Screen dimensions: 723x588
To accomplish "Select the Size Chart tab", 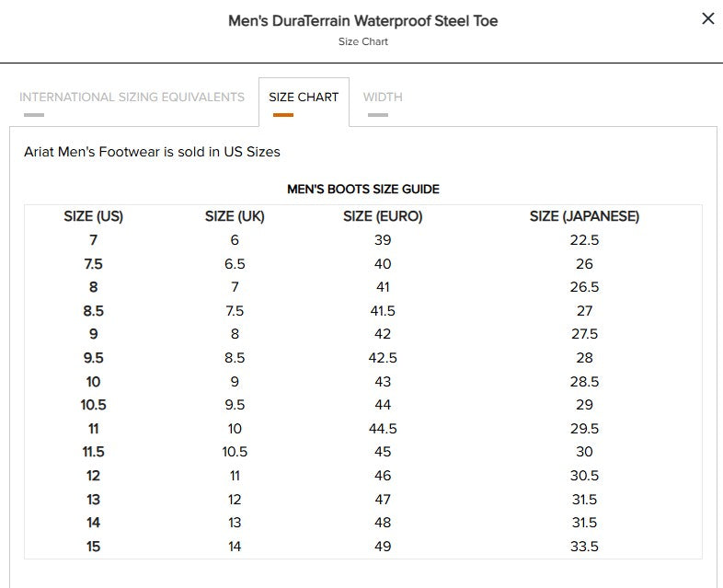I will [x=304, y=97].
